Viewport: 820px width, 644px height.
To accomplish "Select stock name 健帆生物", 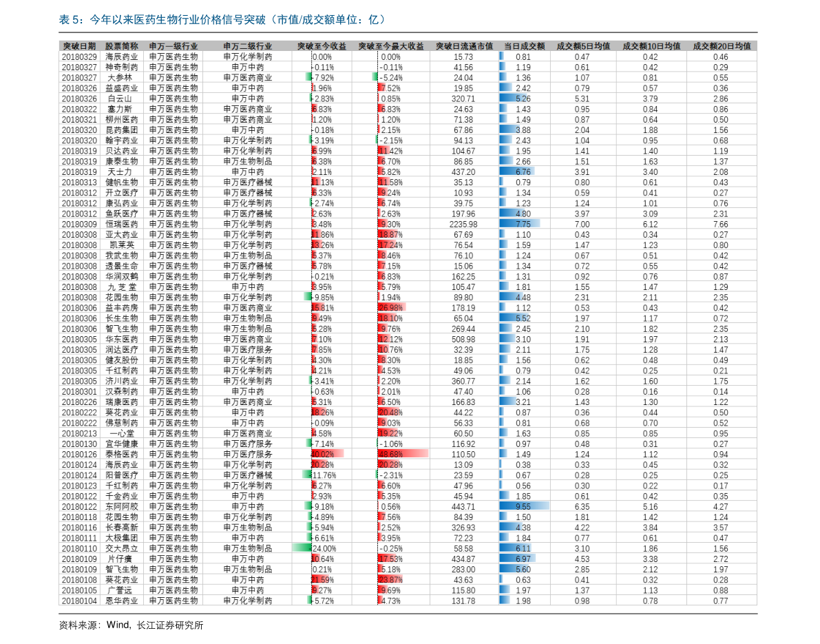I will 122,182.
